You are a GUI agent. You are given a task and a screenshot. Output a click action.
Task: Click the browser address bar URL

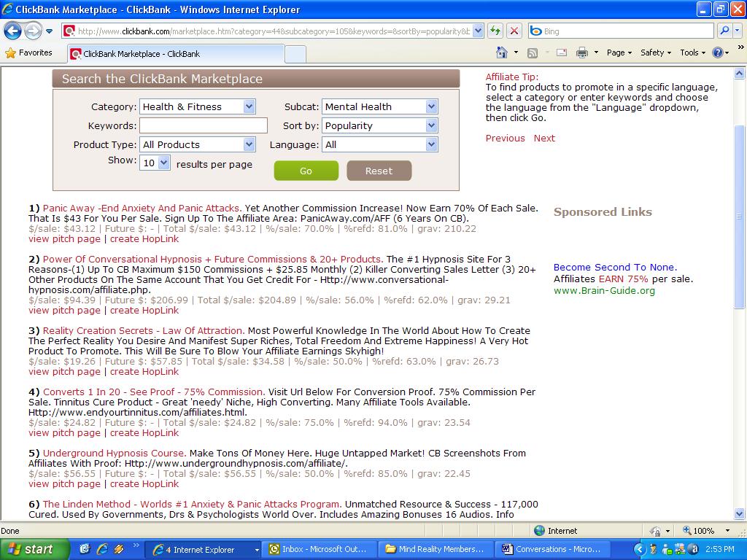(x=274, y=31)
